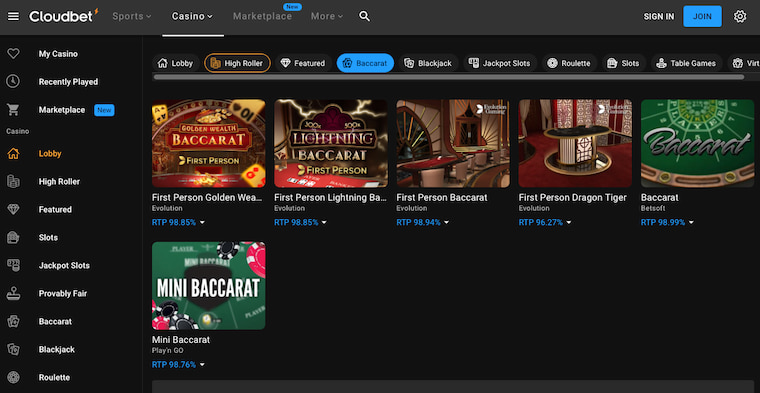Click the Play'n GO provider label

click(168, 350)
